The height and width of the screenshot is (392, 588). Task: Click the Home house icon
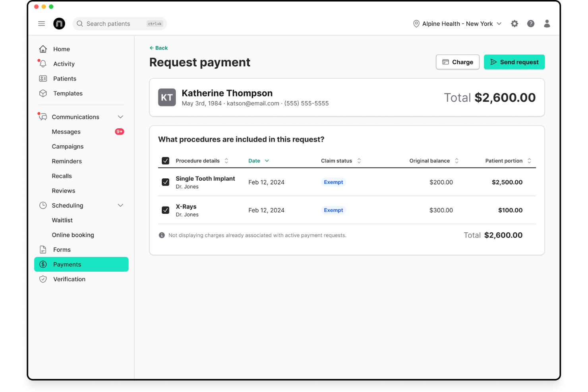43,49
